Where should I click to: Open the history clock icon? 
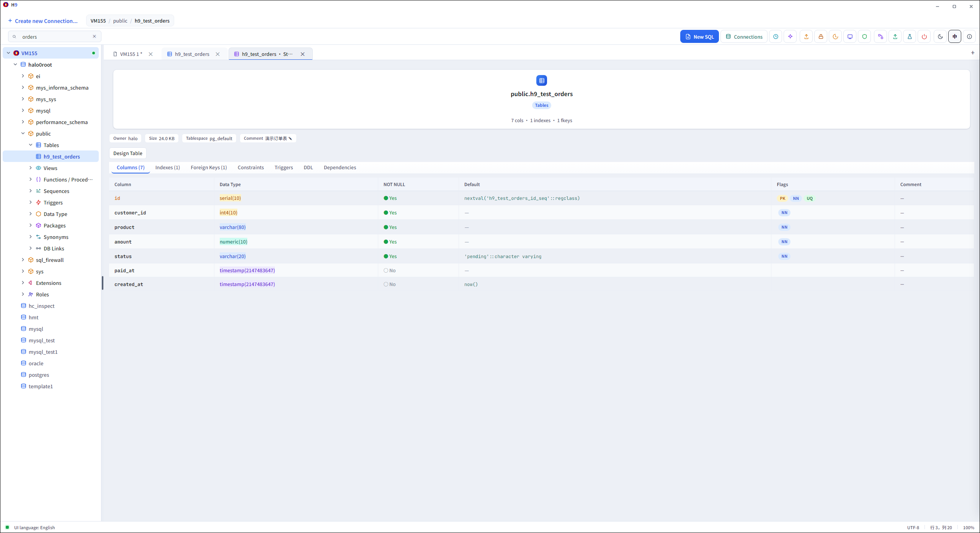(776, 37)
